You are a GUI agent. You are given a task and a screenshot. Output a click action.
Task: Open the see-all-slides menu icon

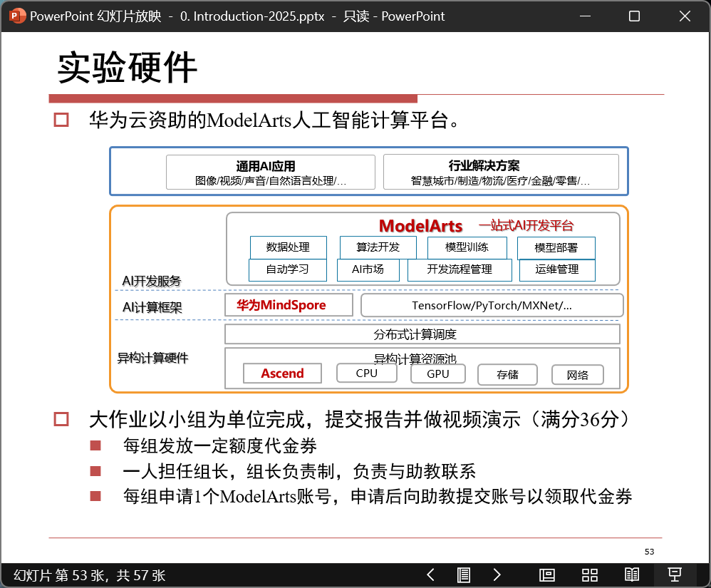463,575
